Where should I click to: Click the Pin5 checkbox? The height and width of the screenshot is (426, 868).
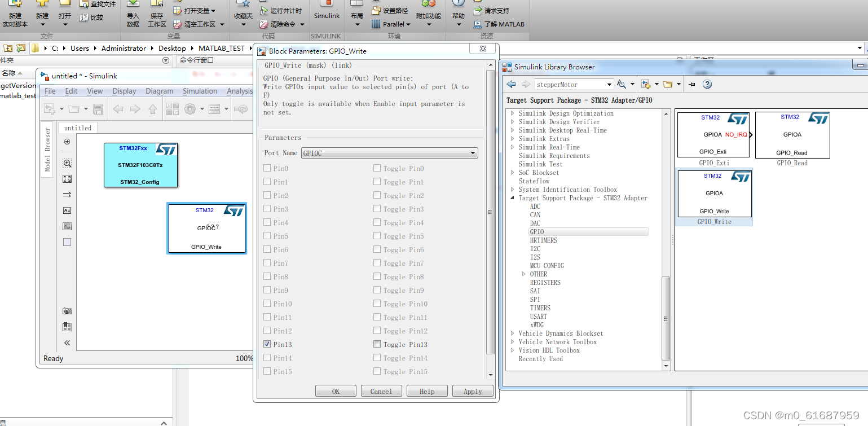267,236
